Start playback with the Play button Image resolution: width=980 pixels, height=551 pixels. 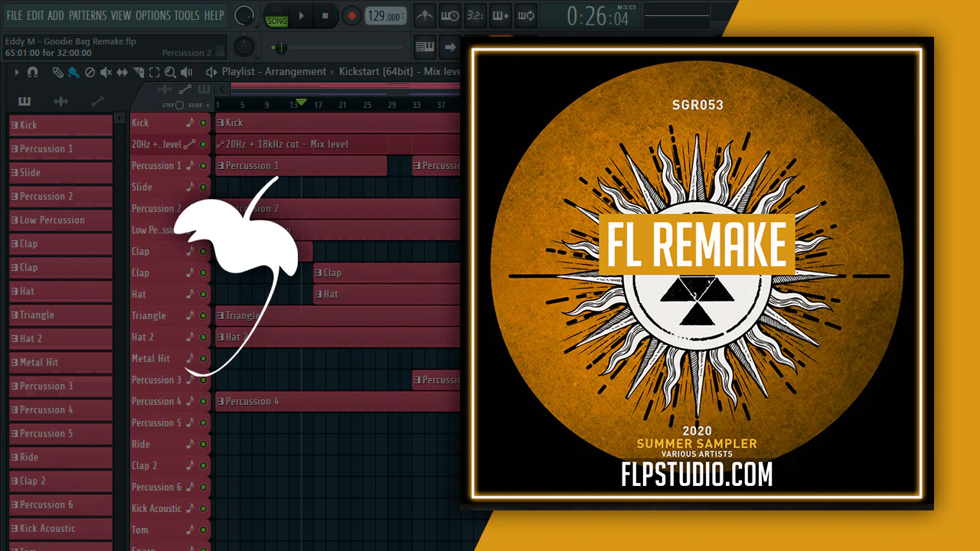(x=301, y=15)
